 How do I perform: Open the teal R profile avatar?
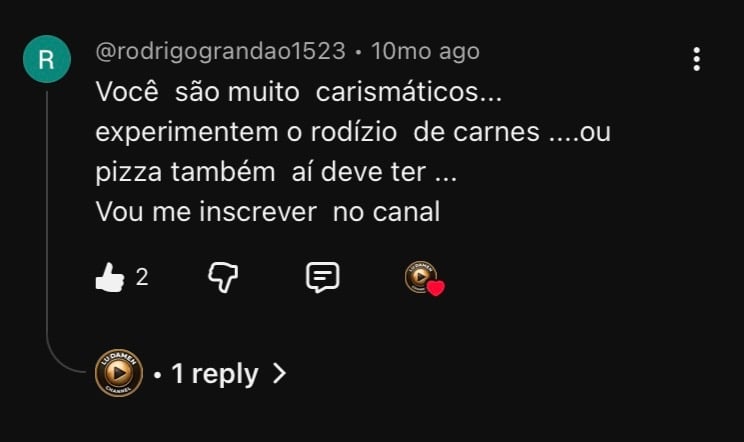pos(47,59)
